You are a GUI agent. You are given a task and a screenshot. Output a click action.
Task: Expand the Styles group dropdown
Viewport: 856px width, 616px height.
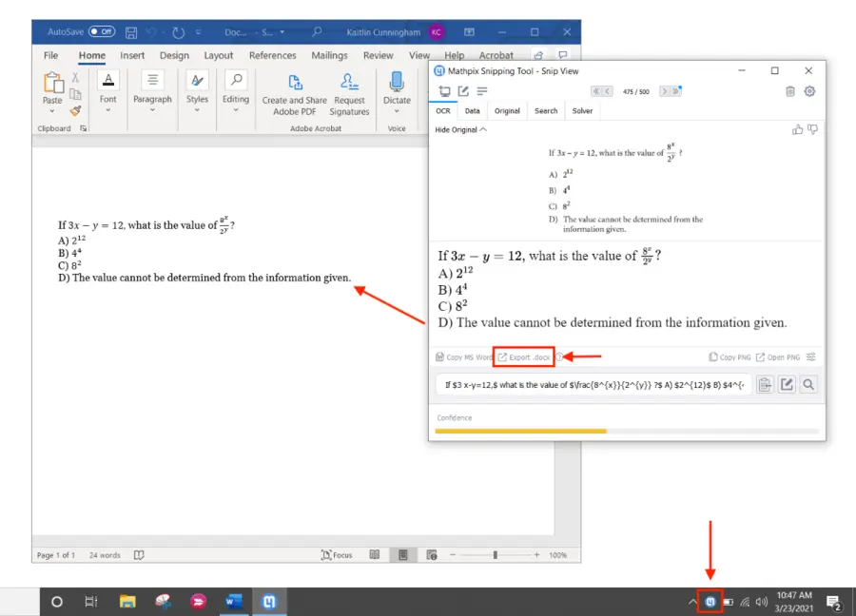[197, 109]
